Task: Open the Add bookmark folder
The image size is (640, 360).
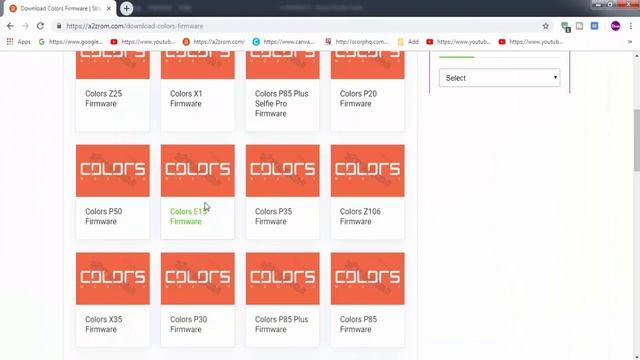Action: coord(408,42)
